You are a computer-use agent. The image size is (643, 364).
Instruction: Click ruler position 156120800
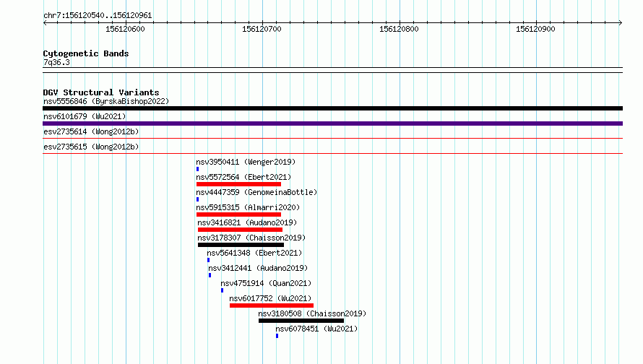tap(399, 29)
